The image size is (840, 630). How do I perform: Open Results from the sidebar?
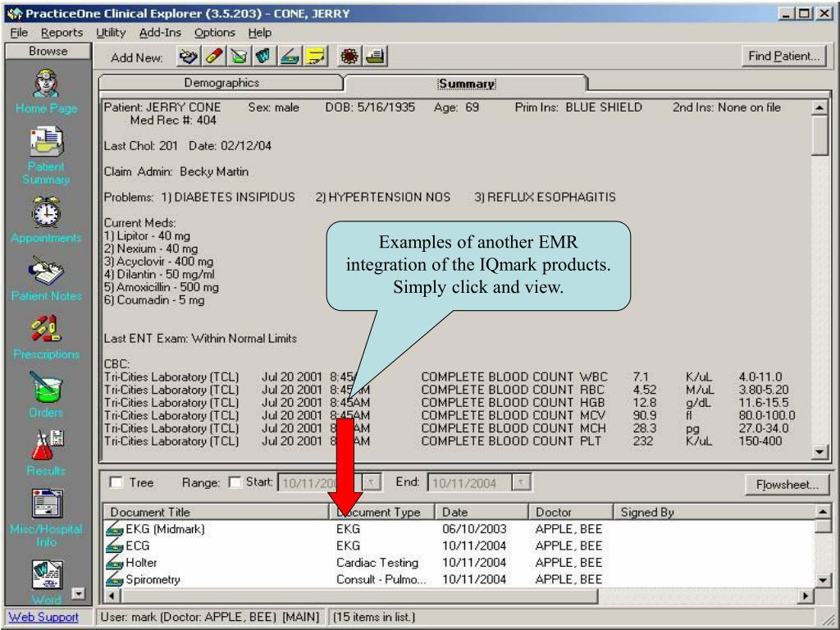point(47,453)
